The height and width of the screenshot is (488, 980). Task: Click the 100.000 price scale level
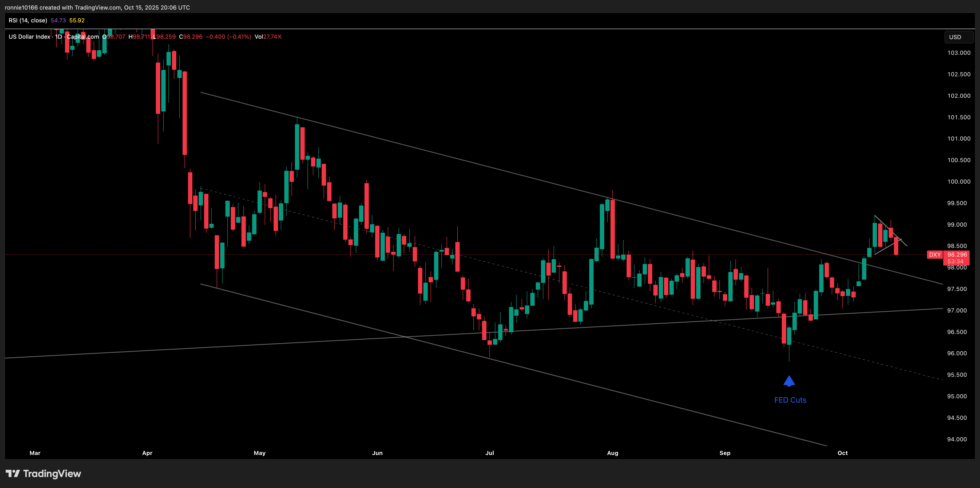tap(959, 181)
